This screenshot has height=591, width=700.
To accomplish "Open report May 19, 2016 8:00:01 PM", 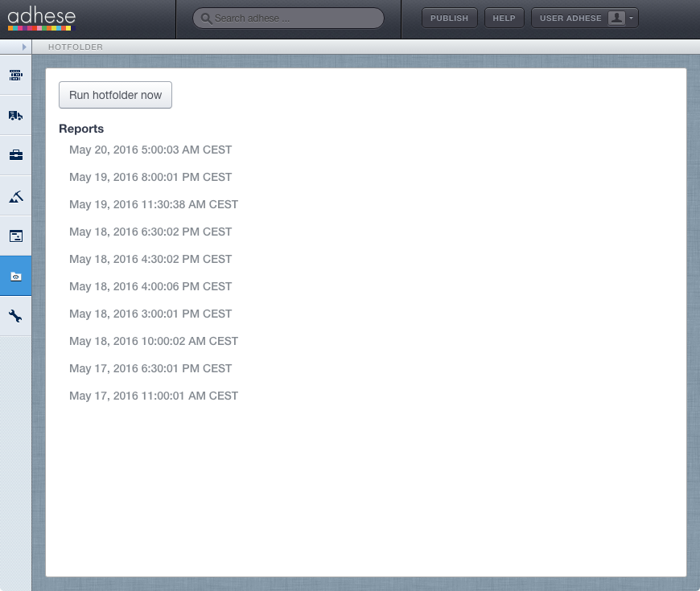I will 150,177.
